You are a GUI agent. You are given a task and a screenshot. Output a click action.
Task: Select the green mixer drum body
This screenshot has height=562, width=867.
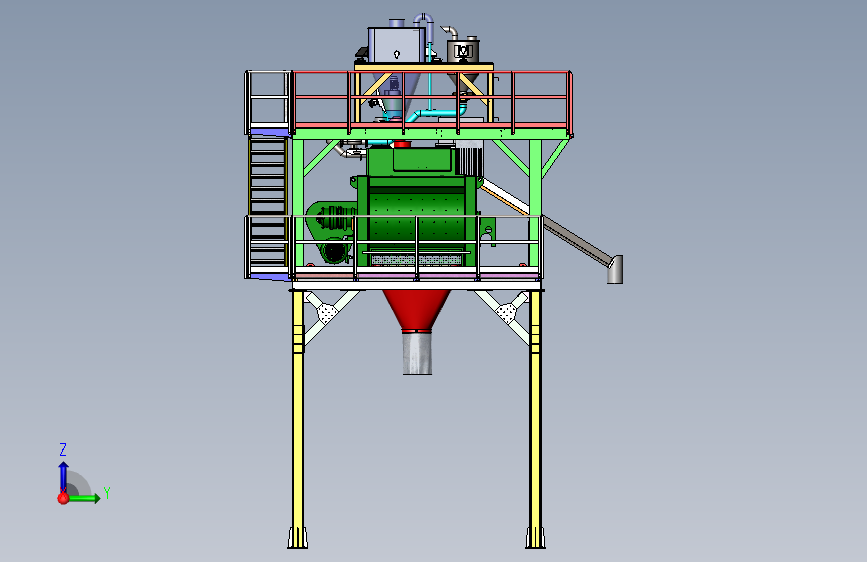[416, 218]
